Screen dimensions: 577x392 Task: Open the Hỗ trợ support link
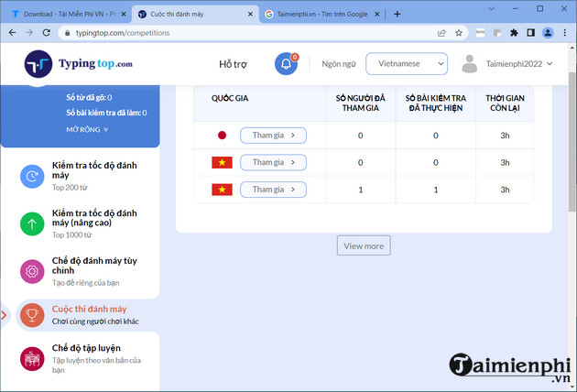233,64
